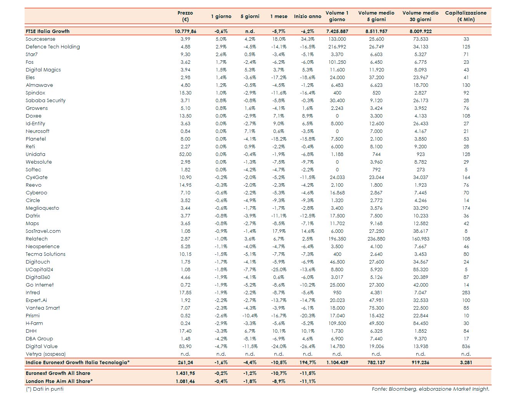Click the "Softec" row name
This screenshot has width=532, height=393.
pyautogui.click(x=33, y=169)
